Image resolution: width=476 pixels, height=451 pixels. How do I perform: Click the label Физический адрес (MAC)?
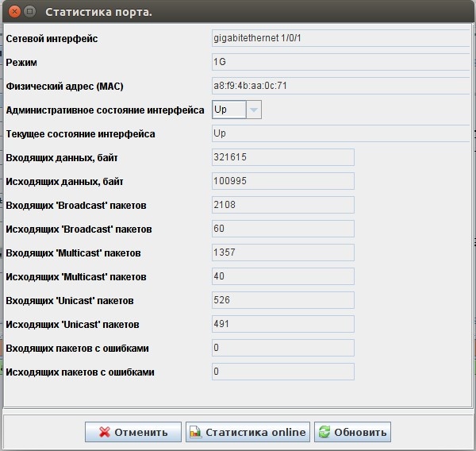(65, 87)
